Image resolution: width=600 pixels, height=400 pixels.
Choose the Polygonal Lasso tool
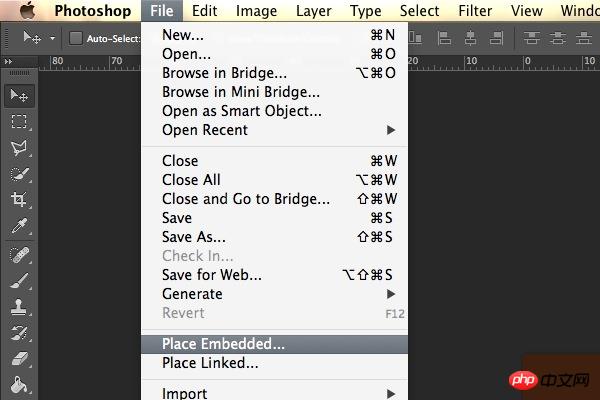point(19,148)
